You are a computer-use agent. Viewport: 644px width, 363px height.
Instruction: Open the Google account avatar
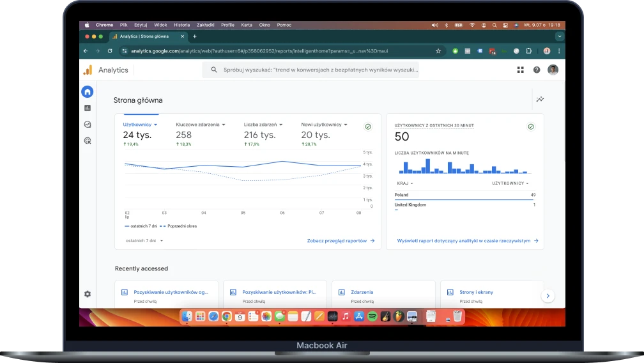[x=553, y=70]
